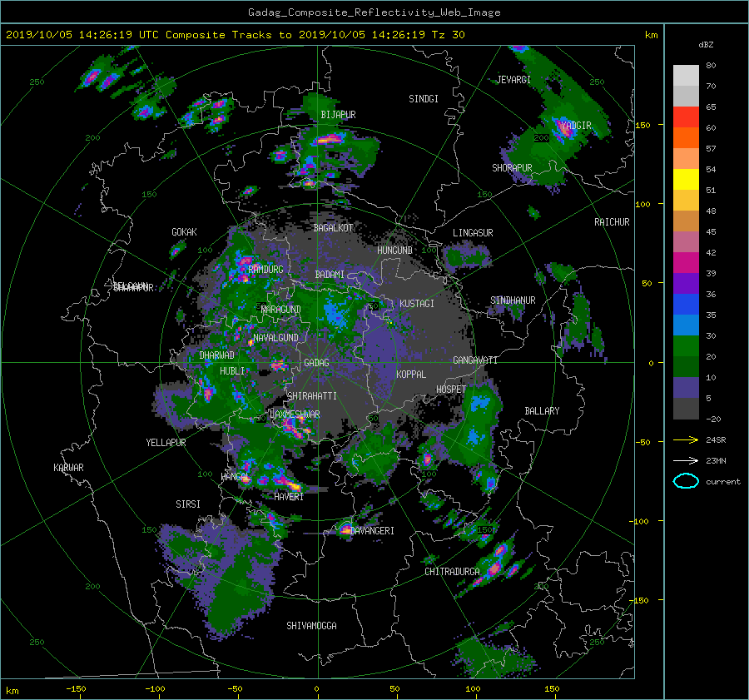The width and height of the screenshot is (749, 700).
Task: Select the lightest gray 70 dBZ legend band
Action: click(x=686, y=76)
